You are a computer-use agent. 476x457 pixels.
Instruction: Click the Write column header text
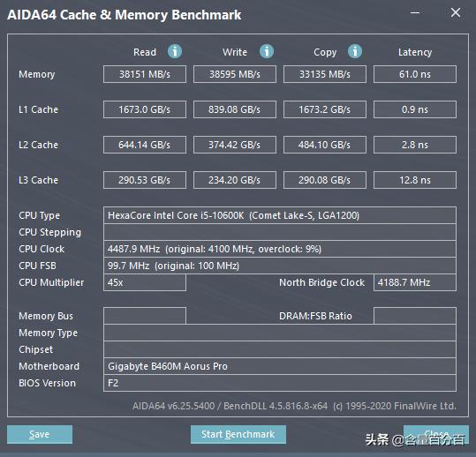click(235, 52)
